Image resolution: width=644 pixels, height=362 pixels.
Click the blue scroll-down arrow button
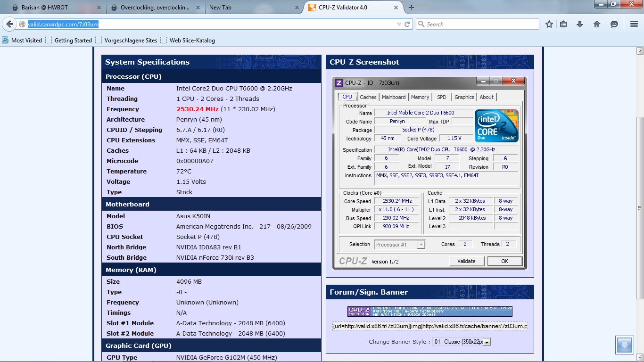tap(625, 345)
